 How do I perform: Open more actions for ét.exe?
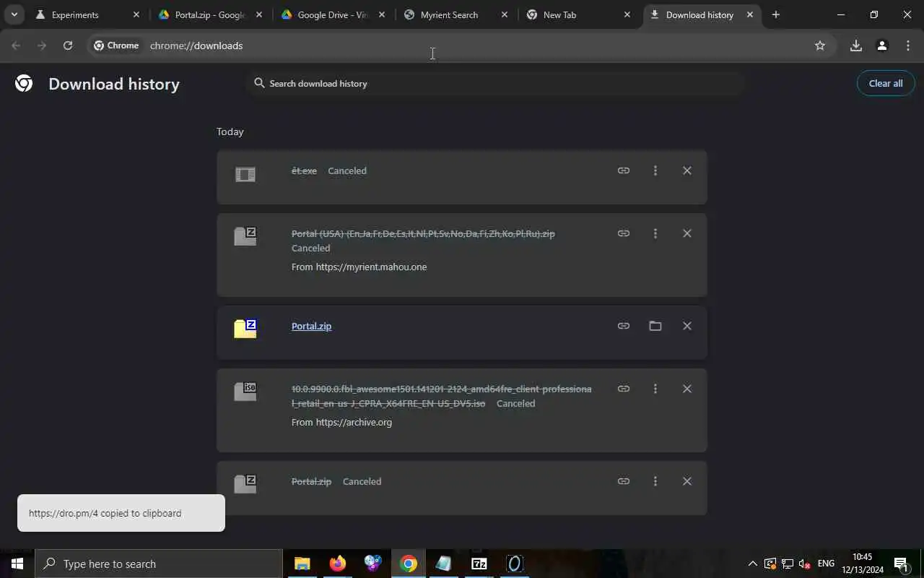655,171
